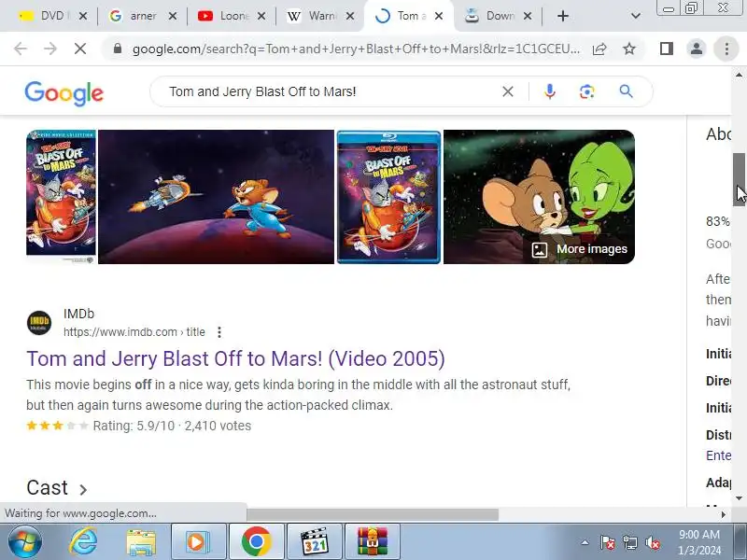Click the scrollbar down arrow
The width and height of the screenshot is (747, 560).
(x=739, y=498)
